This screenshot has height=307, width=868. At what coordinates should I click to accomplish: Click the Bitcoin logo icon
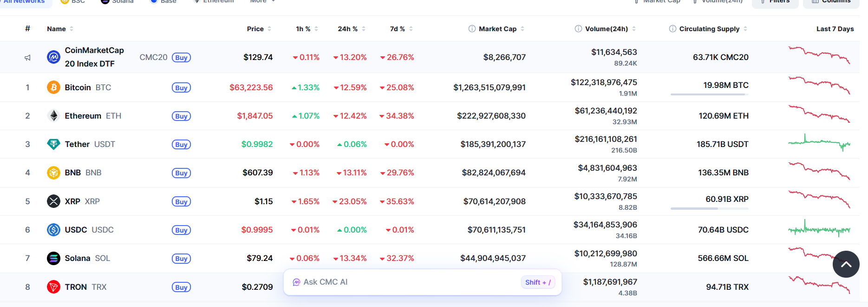click(x=53, y=87)
